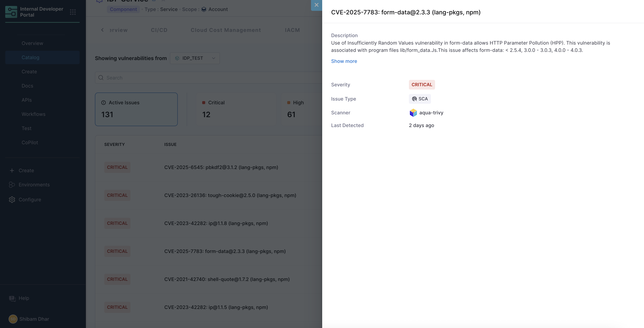Select the Active Issues card
Screen dimensions: 644x328
136,109
